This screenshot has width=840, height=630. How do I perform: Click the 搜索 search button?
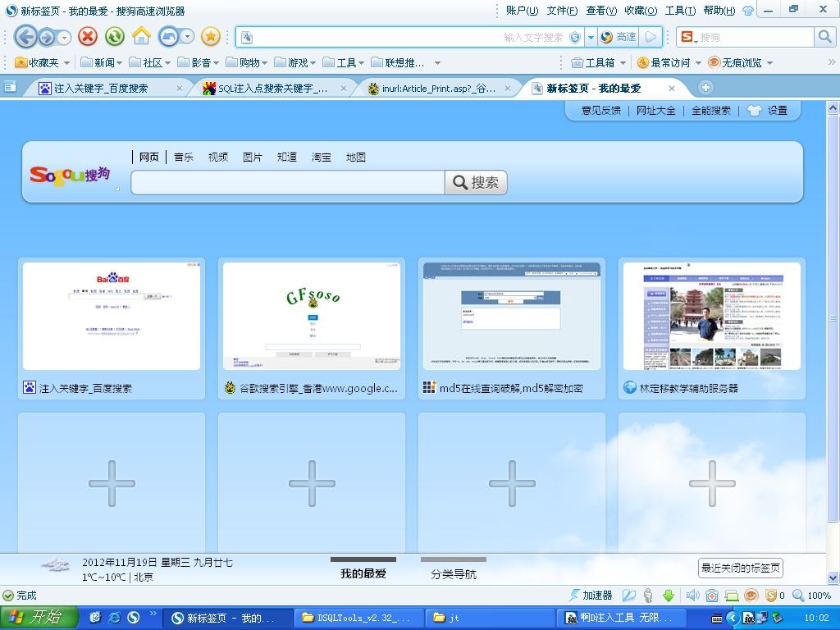coord(476,183)
